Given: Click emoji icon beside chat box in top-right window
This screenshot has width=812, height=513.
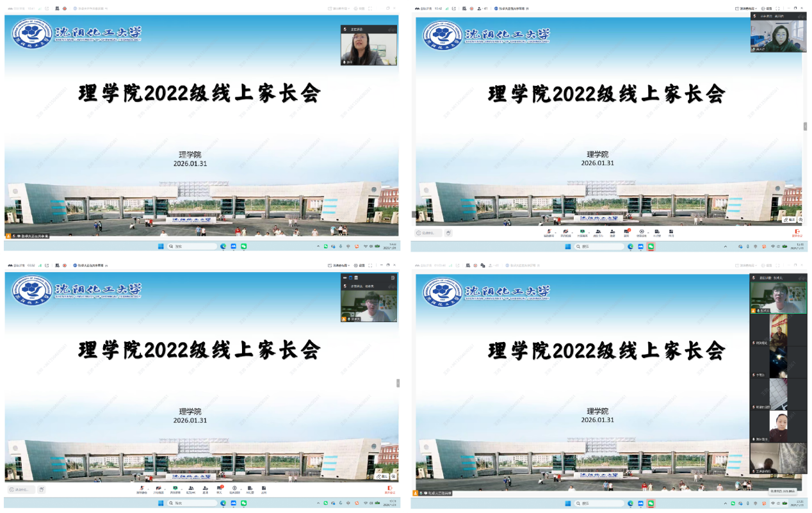Looking at the screenshot, I should point(449,233).
